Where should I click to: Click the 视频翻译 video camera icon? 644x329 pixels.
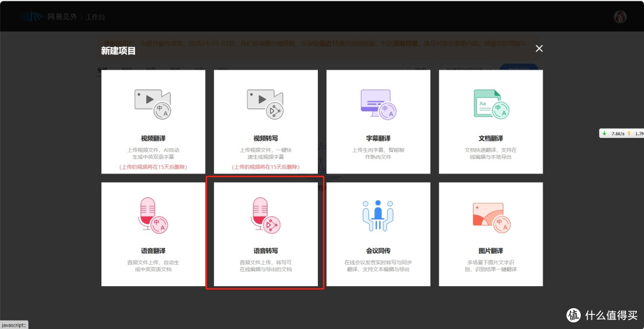[x=153, y=104]
